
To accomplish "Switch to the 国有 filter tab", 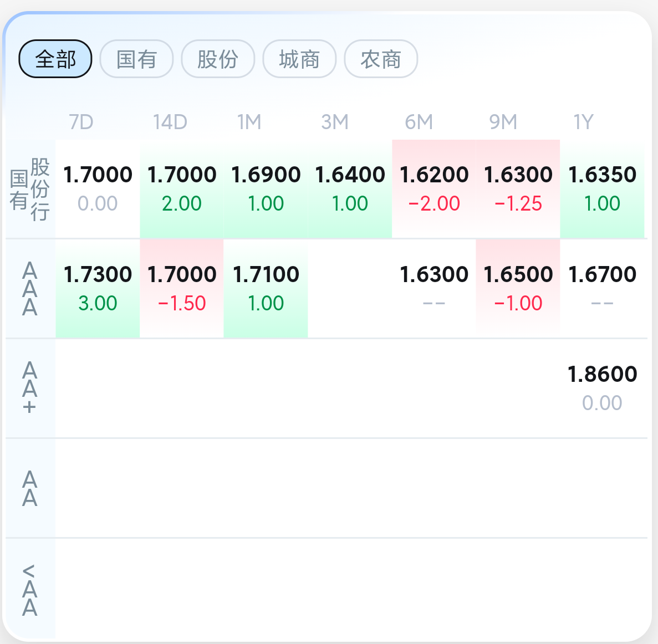I will tap(136, 59).
